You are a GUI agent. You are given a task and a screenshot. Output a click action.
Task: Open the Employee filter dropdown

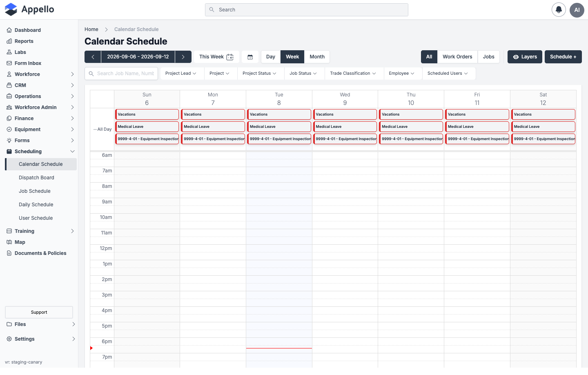click(401, 74)
